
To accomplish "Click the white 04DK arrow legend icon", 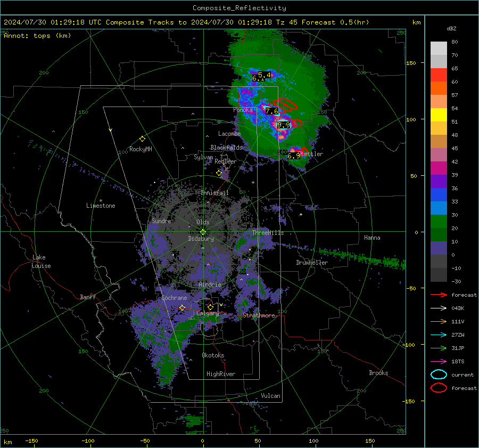I will [439, 308].
